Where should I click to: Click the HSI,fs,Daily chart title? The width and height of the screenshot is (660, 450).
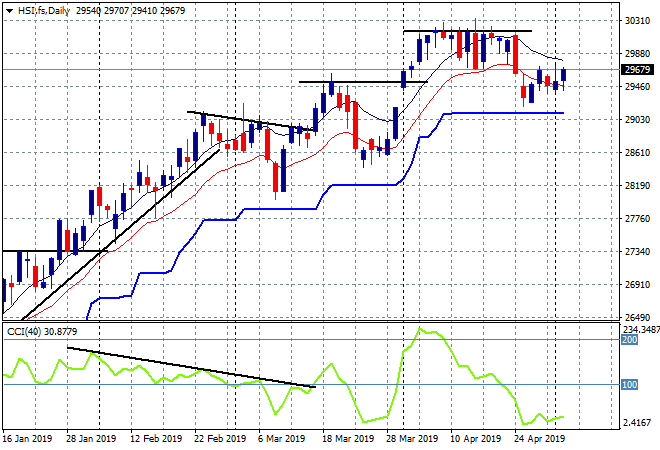43,11
